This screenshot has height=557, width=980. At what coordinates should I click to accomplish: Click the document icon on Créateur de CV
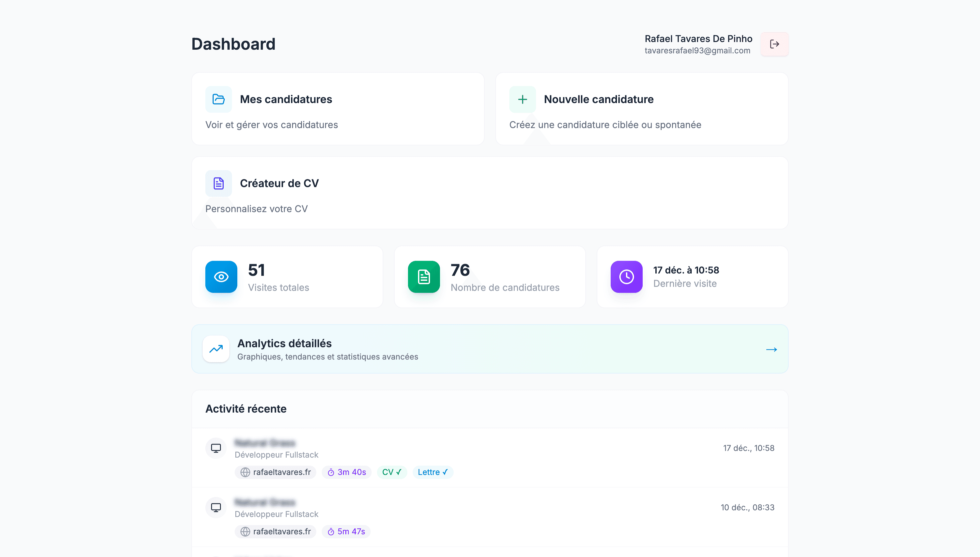[218, 183]
